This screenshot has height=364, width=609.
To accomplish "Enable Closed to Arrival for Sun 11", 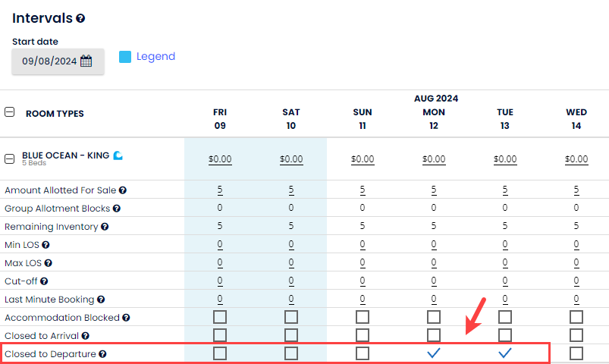I will tap(363, 335).
